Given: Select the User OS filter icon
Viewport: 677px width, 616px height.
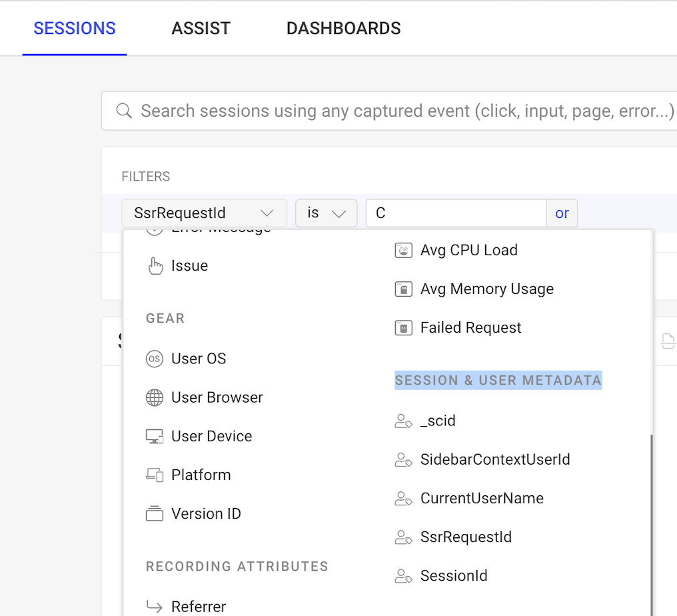Looking at the screenshot, I should [x=154, y=359].
